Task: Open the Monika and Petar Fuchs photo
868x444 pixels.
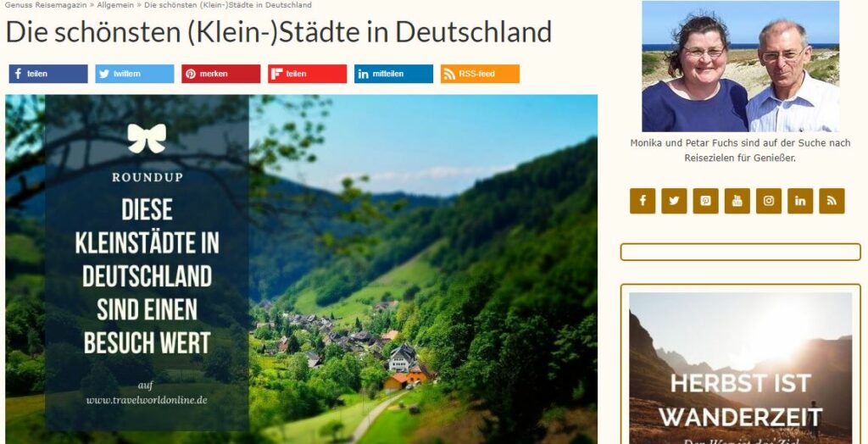Action: (x=741, y=66)
